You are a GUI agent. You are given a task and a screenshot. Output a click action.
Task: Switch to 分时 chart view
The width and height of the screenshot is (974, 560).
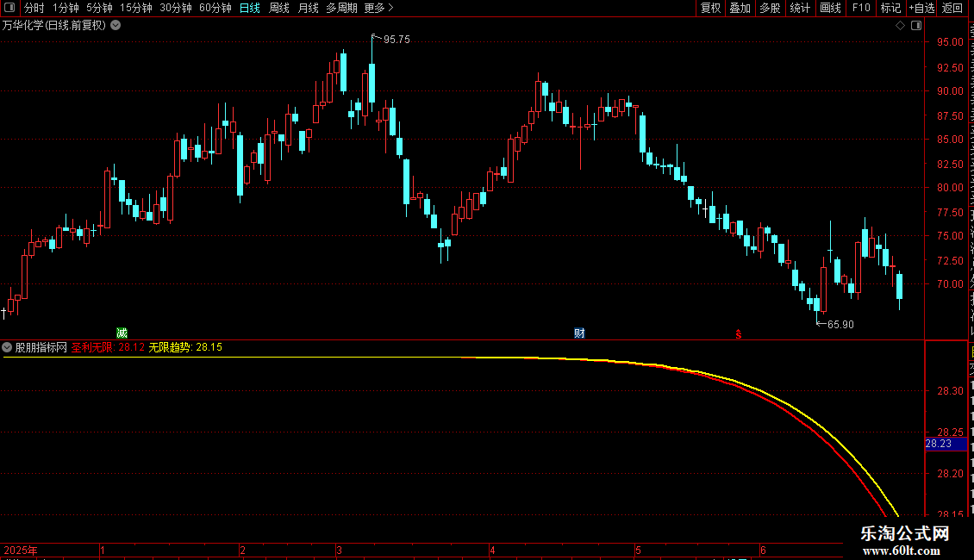pyautogui.click(x=34, y=8)
